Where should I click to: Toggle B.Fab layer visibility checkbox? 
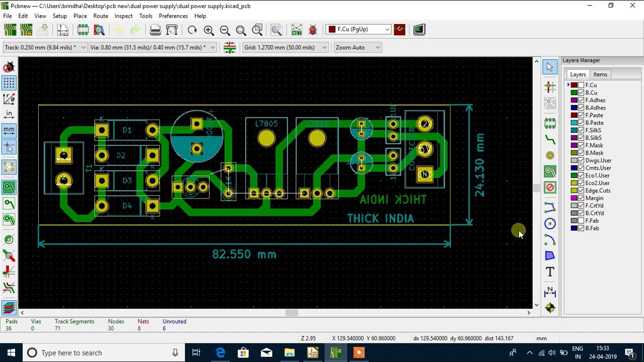click(581, 228)
